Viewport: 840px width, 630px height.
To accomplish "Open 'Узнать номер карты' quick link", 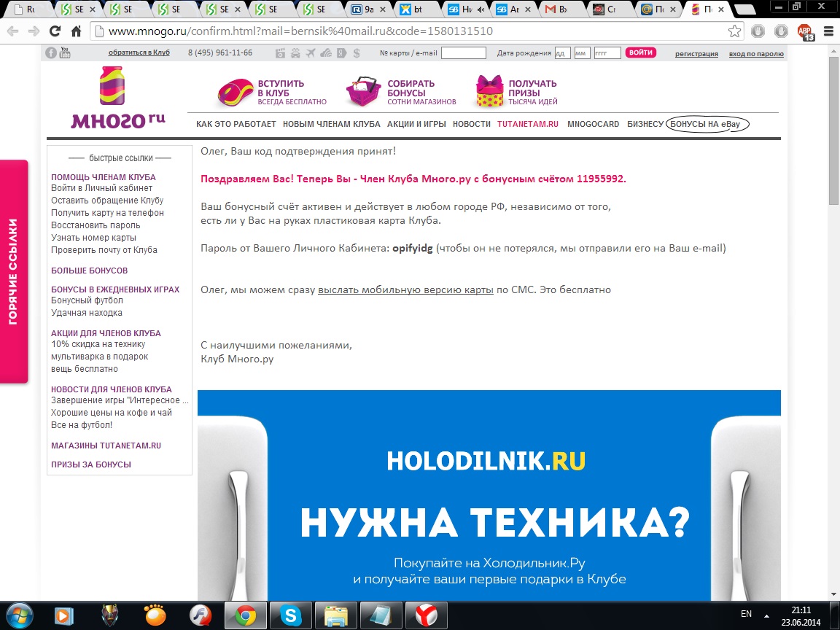I will (x=94, y=237).
